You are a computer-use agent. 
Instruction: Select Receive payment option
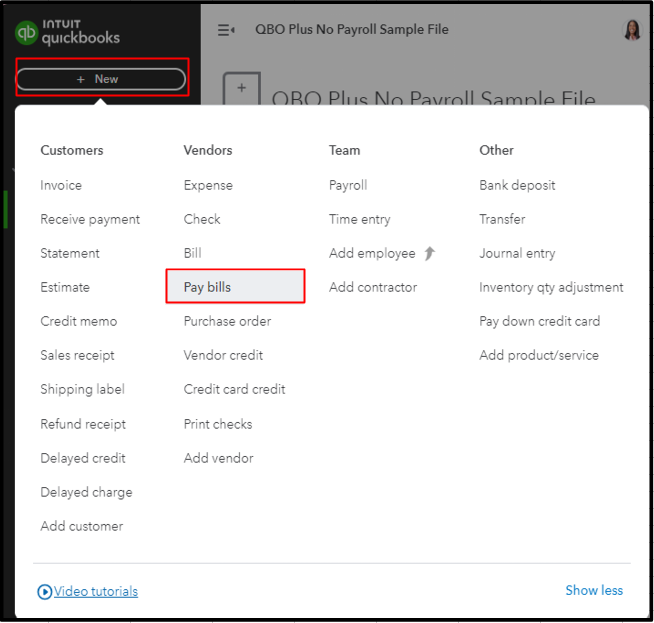(90, 219)
